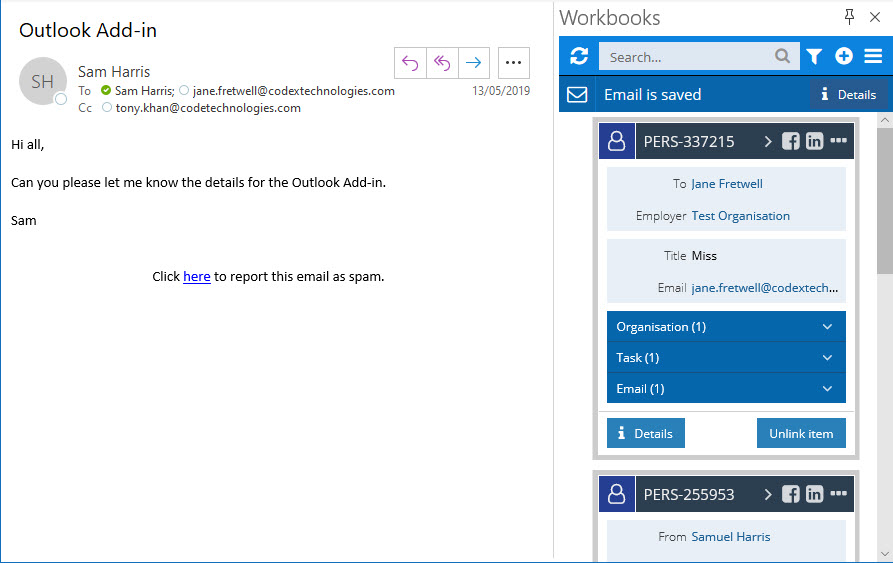Click the Reply All icon
Screen dimensions: 893x563
tap(442, 63)
